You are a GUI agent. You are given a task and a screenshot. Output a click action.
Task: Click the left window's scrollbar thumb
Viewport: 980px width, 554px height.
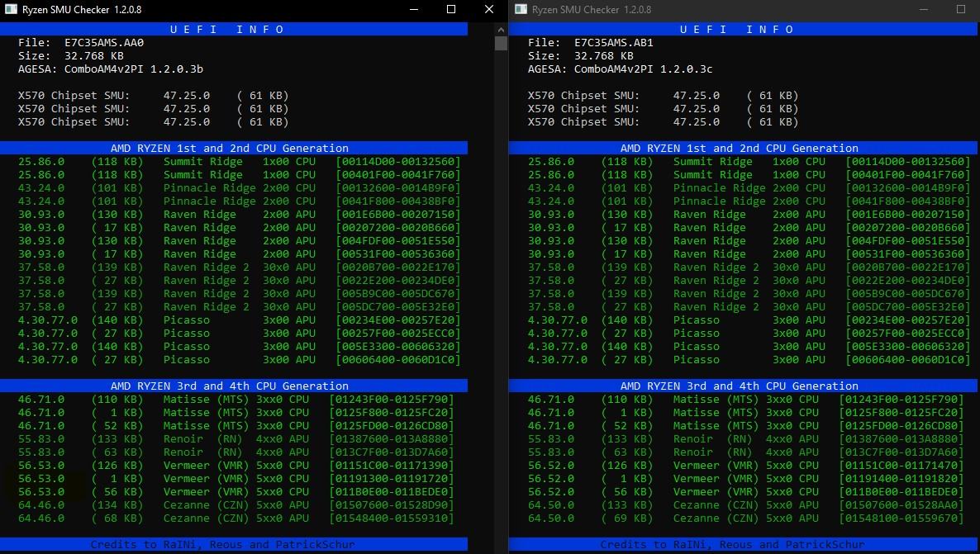(x=501, y=43)
